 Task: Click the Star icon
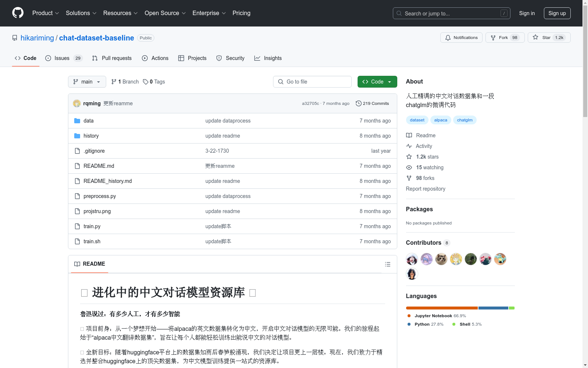point(535,37)
